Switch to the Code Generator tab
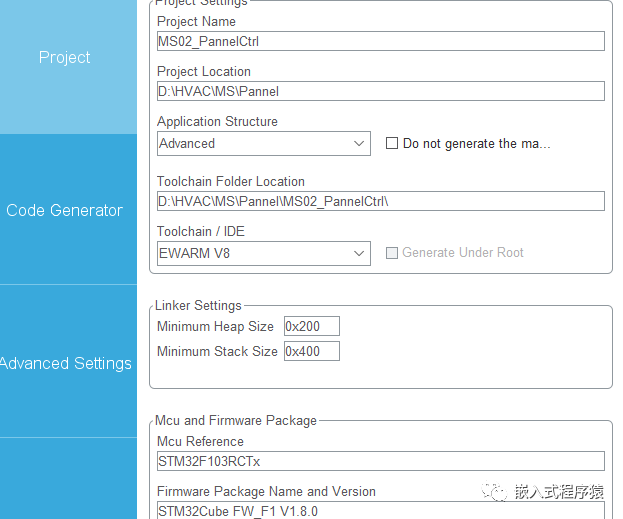Viewport: 623px width, 519px height. 65,210
